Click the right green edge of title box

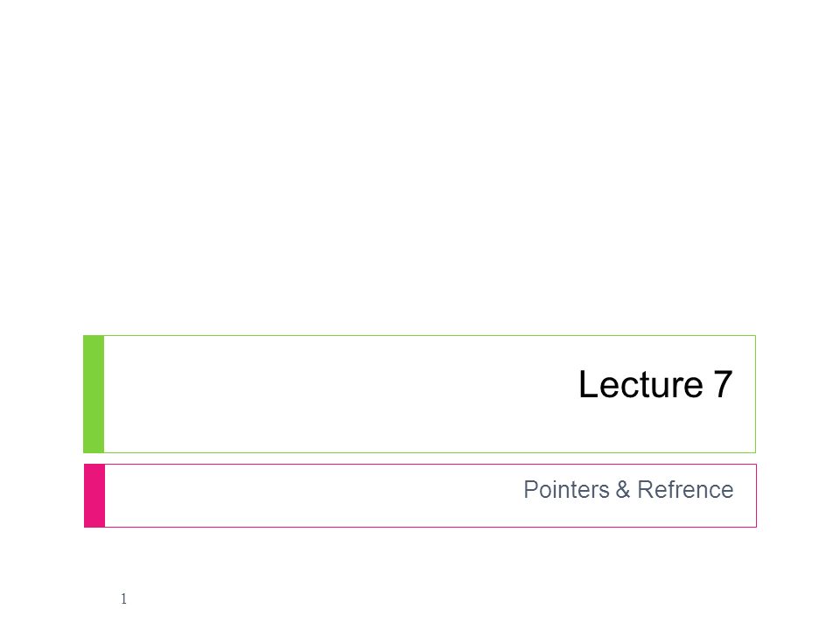click(755, 395)
